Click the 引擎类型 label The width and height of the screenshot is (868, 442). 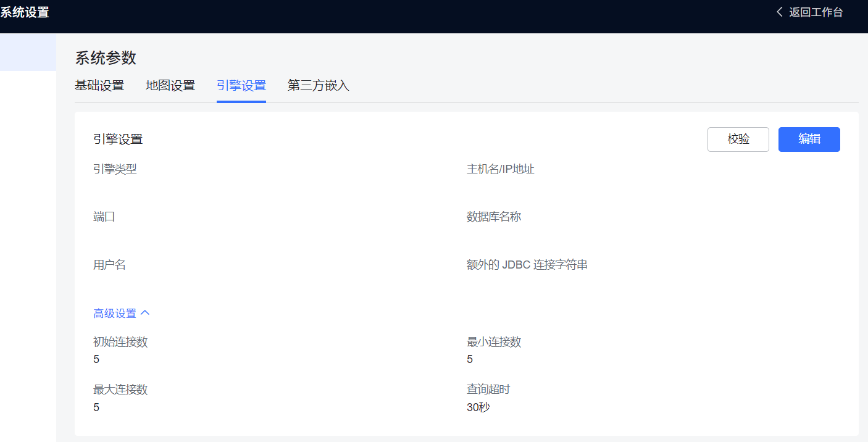click(115, 169)
